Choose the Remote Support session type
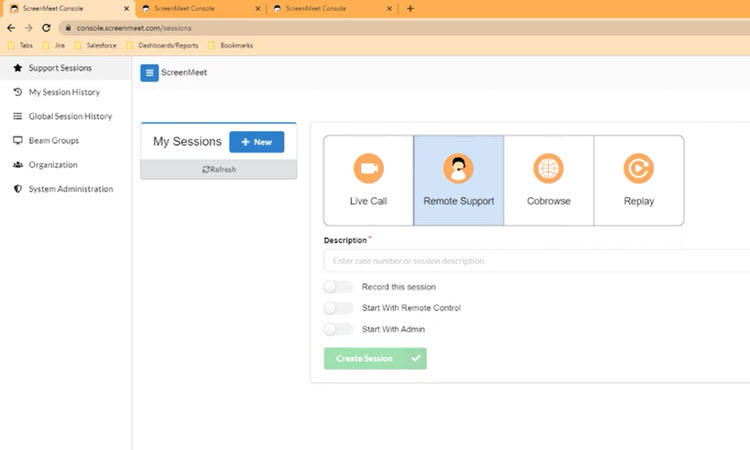This screenshot has height=450, width=750. tap(458, 180)
